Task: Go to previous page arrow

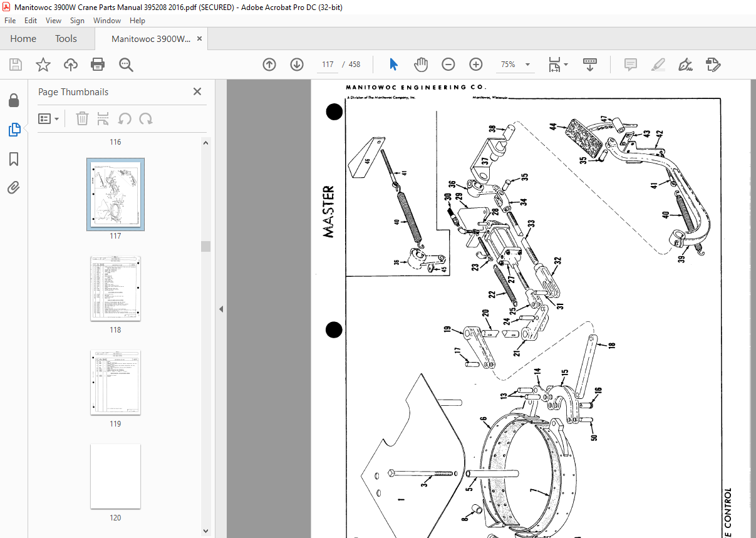Action: click(x=269, y=65)
